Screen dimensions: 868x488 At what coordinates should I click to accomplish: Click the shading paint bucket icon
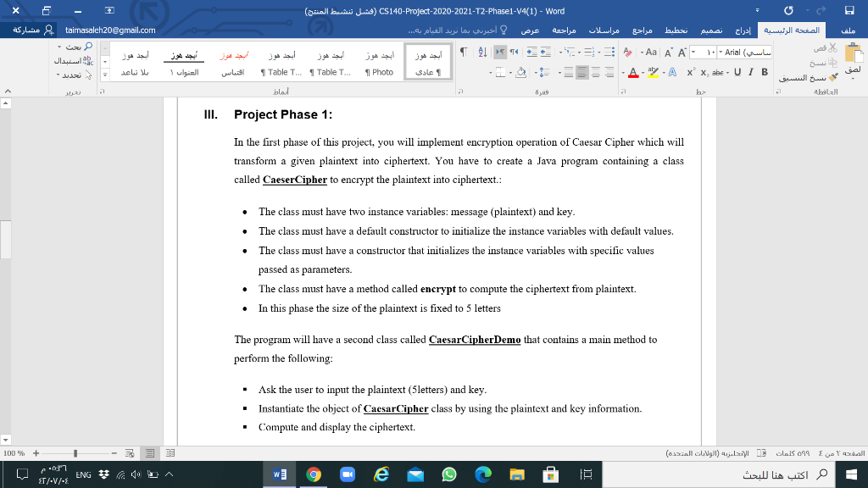click(520, 73)
